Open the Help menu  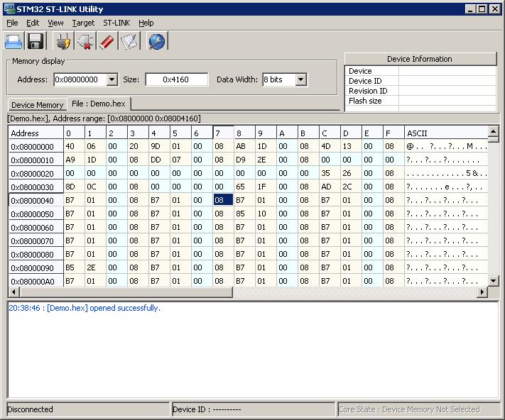click(146, 23)
